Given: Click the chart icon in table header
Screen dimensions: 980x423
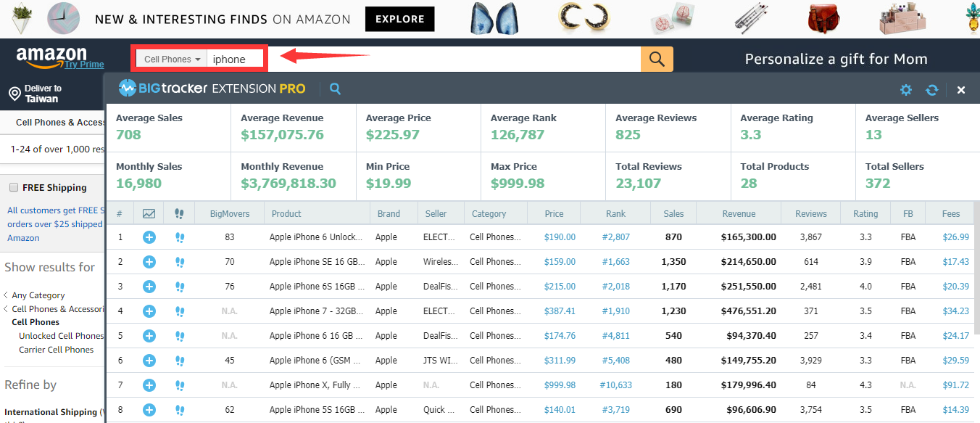Looking at the screenshot, I should 149,213.
